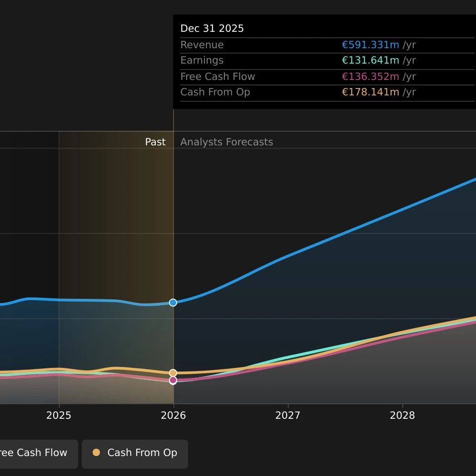Click the Analysts Forecasts section label
This screenshot has width=476, height=476.
pos(227,142)
